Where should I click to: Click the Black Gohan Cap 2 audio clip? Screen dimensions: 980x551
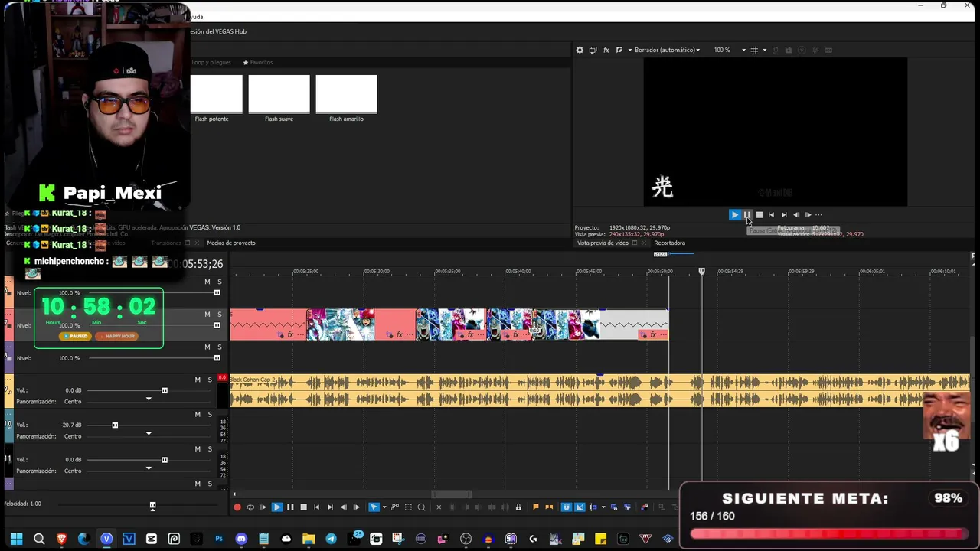pyautogui.click(x=599, y=390)
